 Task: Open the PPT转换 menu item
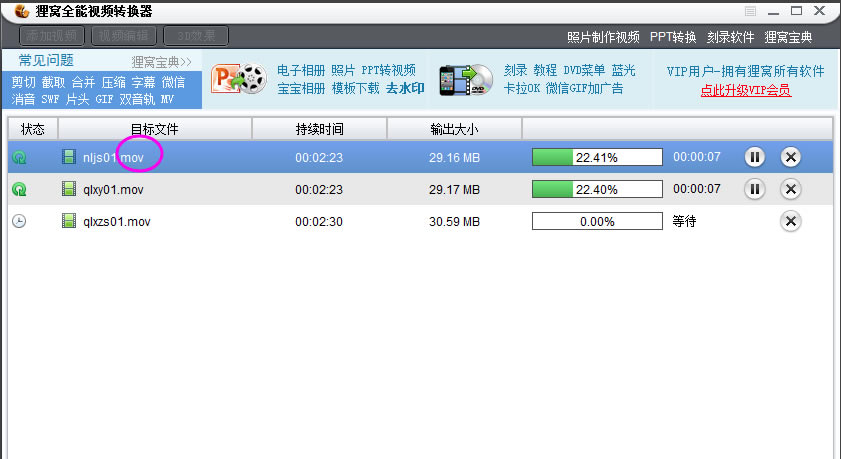[x=672, y=37]
